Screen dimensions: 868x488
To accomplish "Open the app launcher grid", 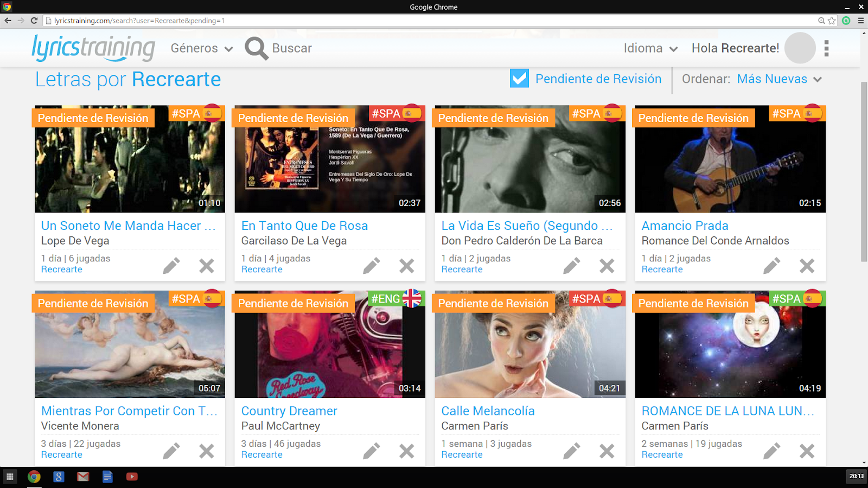I will (10, 477).
